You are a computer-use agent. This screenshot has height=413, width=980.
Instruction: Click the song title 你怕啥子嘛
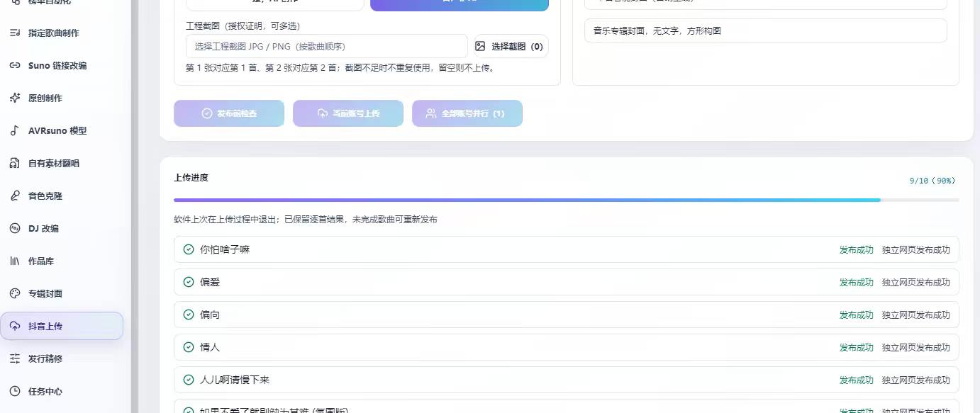point(225,249)
